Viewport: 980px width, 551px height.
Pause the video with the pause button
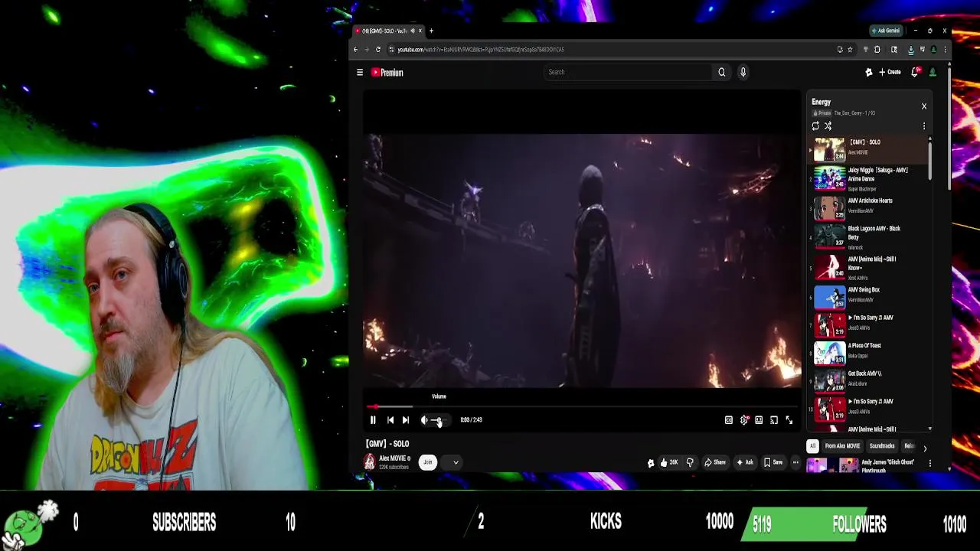[x=373, y=420]
